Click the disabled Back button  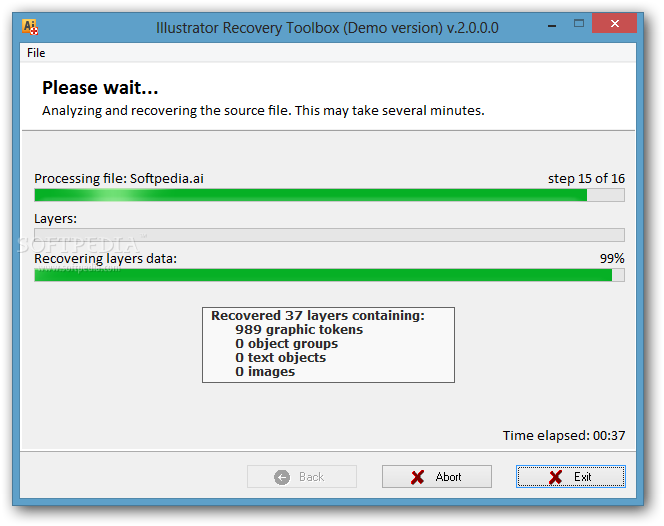click(302, 477)
